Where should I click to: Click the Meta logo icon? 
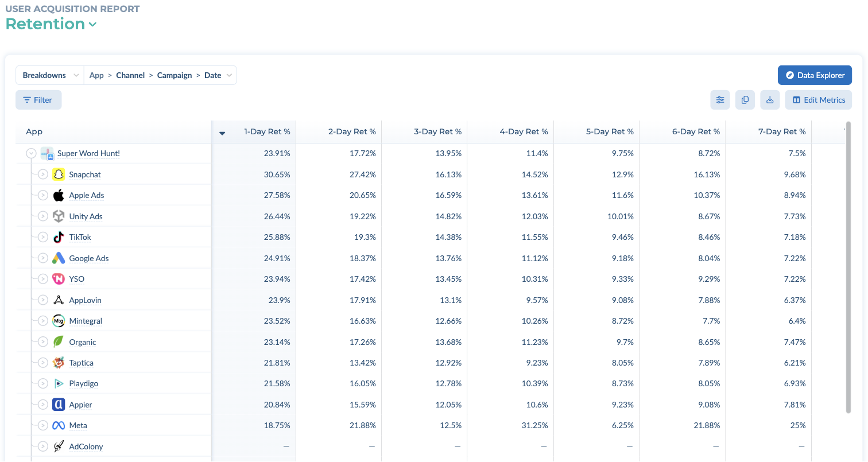coord(59,425)
